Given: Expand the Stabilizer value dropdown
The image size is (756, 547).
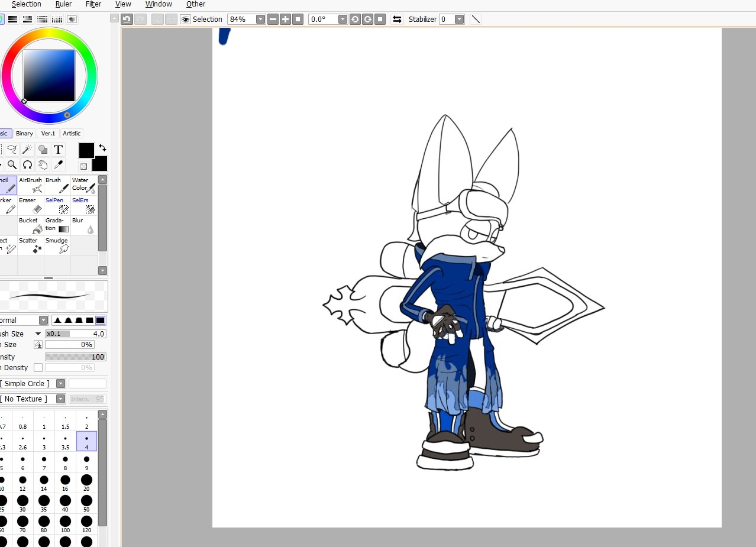Looking at the screenshot, I should (x=459, y=19).
